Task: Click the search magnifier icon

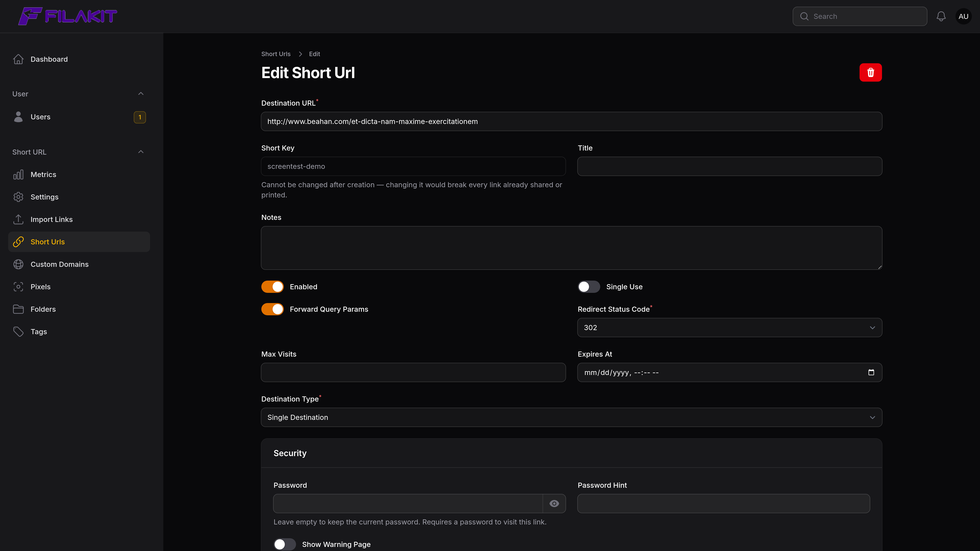Action: (x=804, y=16)
